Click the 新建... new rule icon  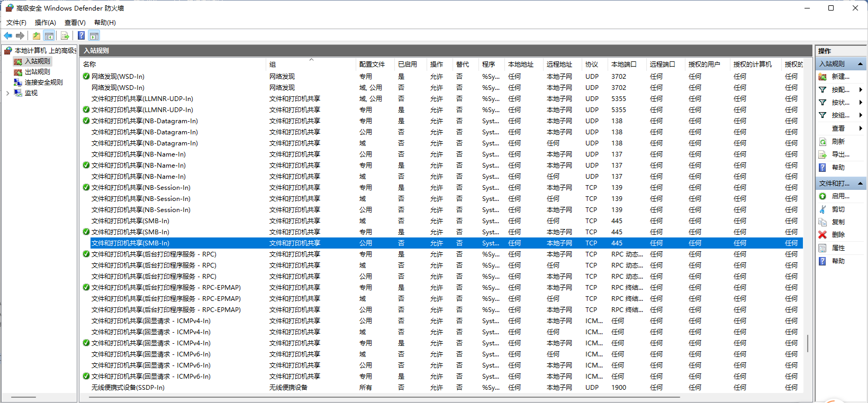tap(822, 77)
